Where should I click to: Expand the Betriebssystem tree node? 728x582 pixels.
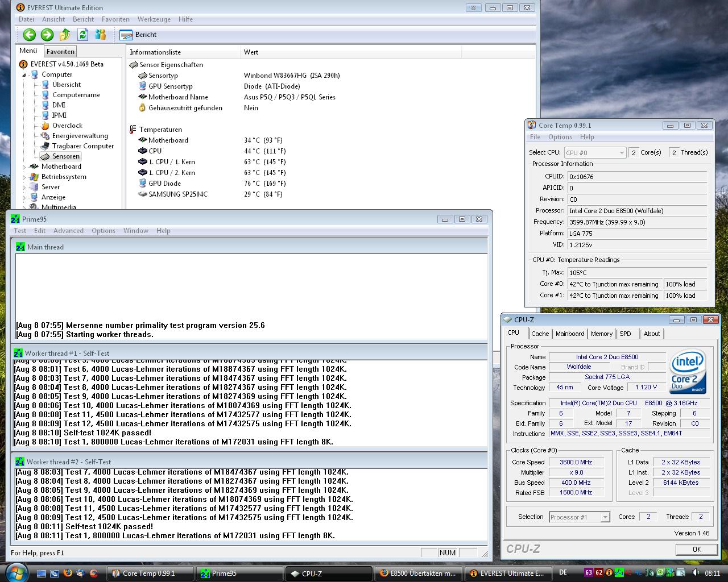[x=24, y=177]
